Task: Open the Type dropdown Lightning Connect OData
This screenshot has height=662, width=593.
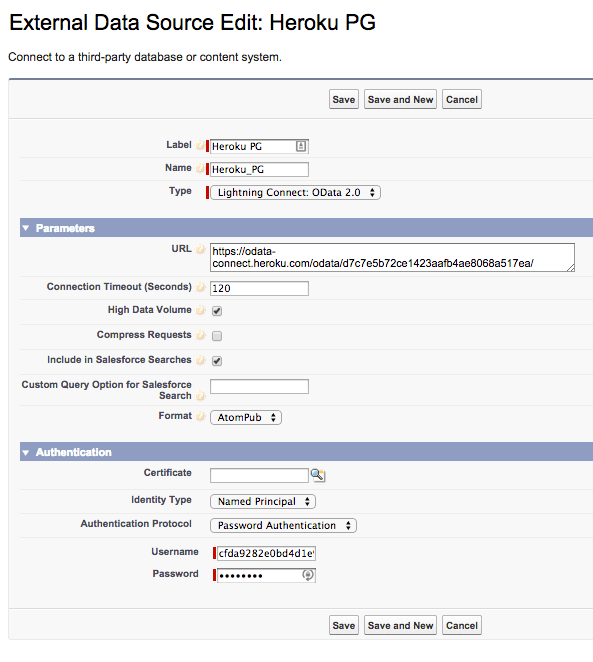Action: click(295, 193)
